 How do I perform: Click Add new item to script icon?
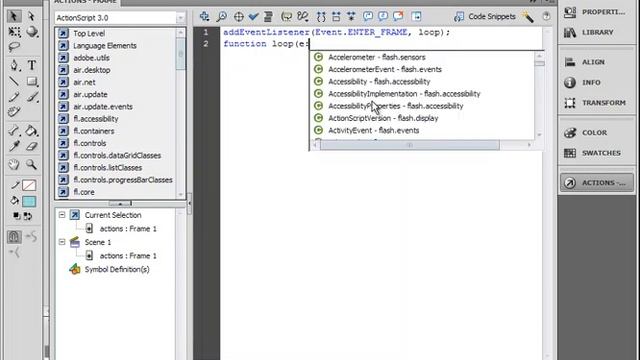(204, 16)
